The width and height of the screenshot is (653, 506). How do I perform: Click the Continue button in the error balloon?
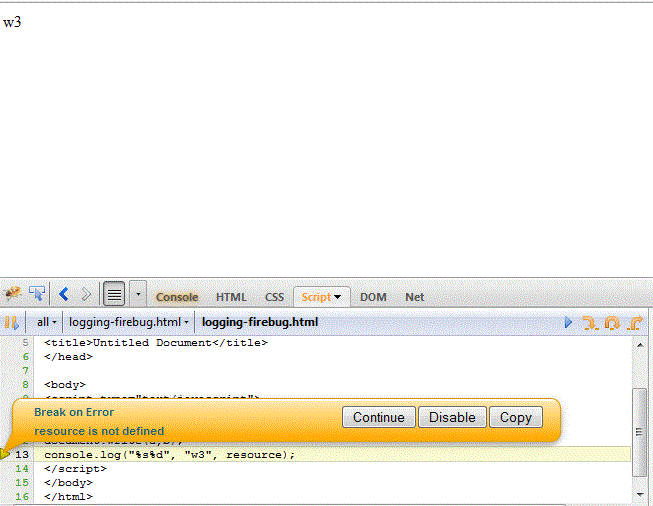coord(379,417)
